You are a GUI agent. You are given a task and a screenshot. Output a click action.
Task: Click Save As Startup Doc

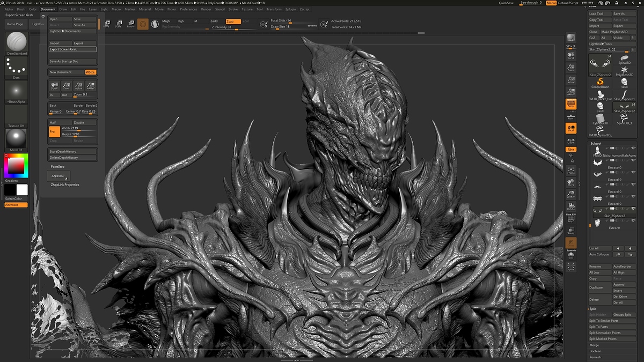pos(72,61)
